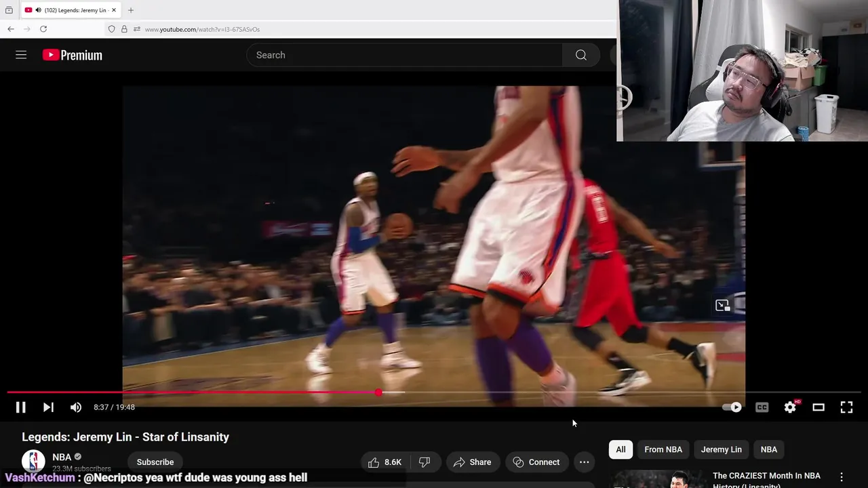Open video settings gear
Viewport: 868px width, 488px height.
click(x=791, y=407)
